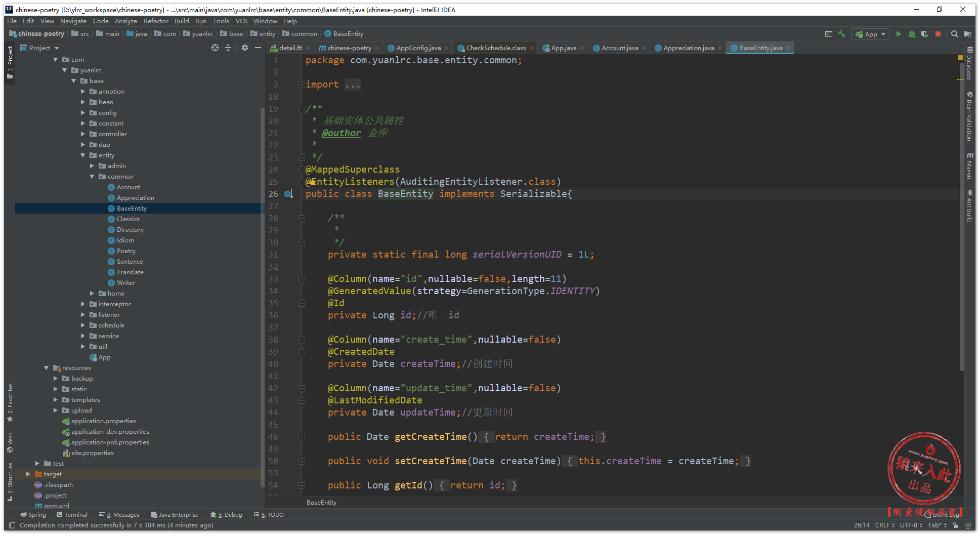Image resolution: width=980 pixels, height=535 pixels.
Task: Click the BaseEntity editor breadcrumb
Action: (x=321, y=503)
